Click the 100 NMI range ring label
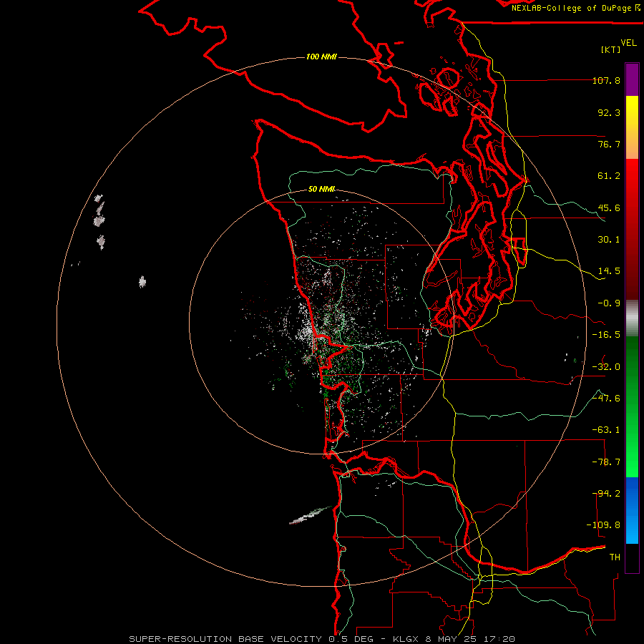The height and width of the screenshot is (644, 644). [x=321, y=57]
